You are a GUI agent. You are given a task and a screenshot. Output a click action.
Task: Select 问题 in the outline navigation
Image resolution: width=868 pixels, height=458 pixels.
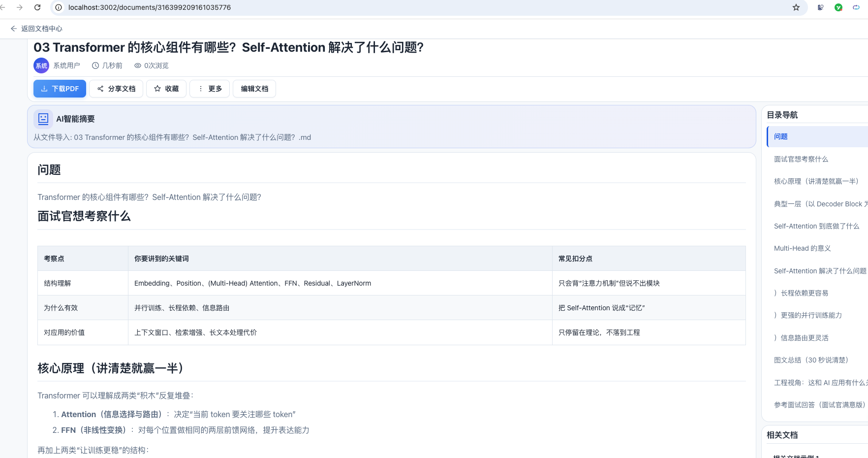tap(817, 136)
